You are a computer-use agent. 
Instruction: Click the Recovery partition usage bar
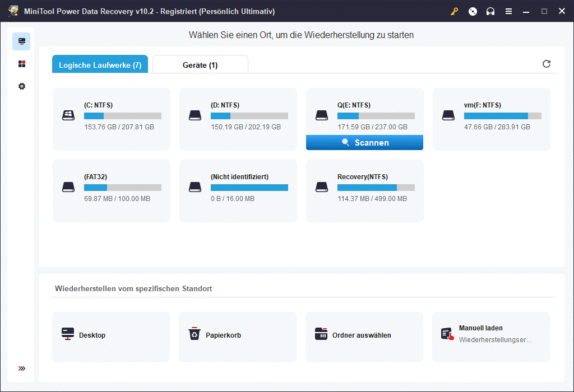point(376,188)
